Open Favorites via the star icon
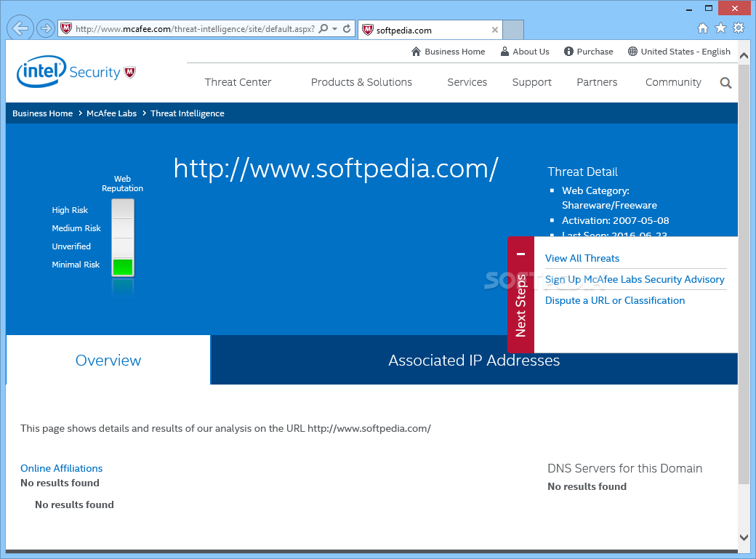Screen dimensions: 756x559 pyautogui.click(x=721, y=28)
